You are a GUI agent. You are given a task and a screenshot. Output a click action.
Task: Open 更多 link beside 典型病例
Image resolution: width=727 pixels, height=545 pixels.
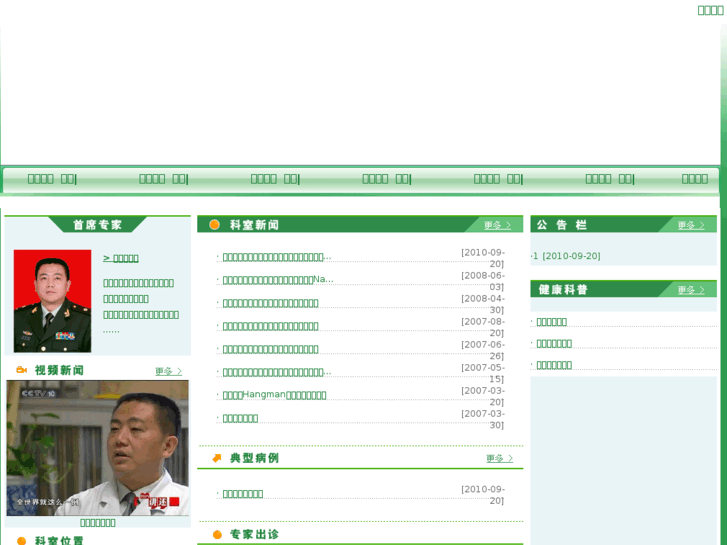point(500,458)
